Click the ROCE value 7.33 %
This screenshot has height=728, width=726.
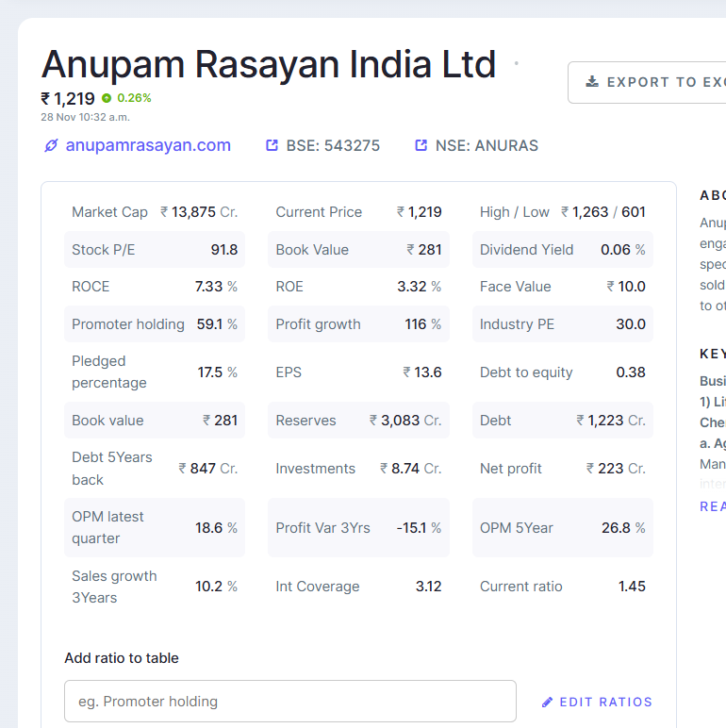216,287
